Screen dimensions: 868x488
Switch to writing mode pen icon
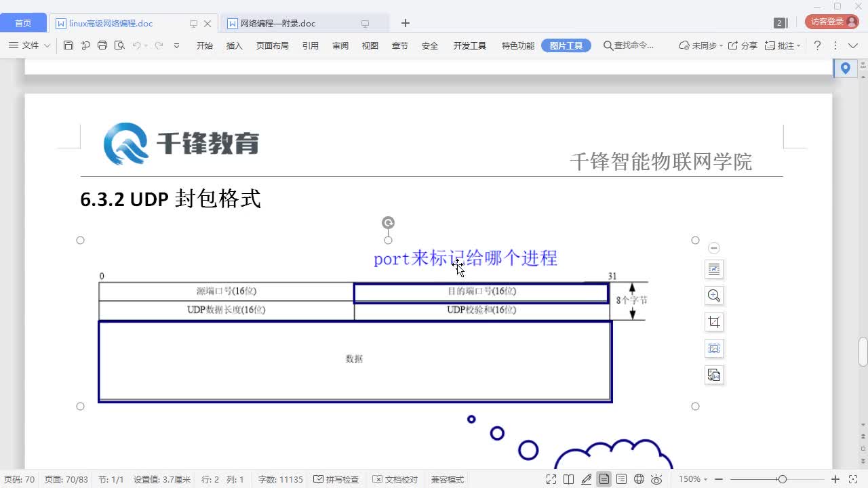tap(587, 479)
